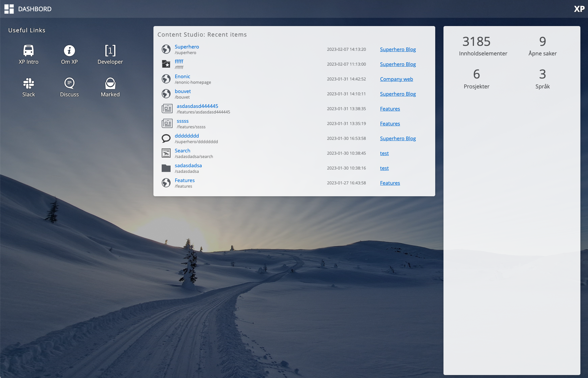Click the globe icon beside Features item
This screenshot has height=378, width=588.
[x=166, y=183]
